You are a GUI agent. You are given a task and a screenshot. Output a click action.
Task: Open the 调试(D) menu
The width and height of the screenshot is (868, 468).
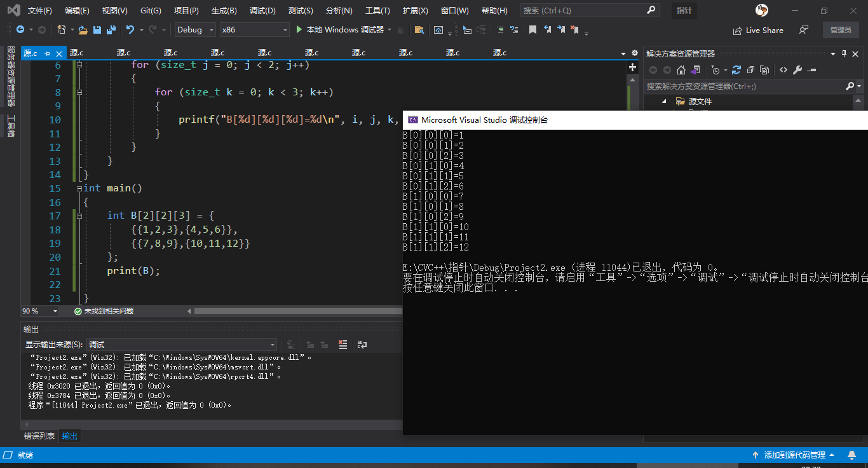click(262, 11)
